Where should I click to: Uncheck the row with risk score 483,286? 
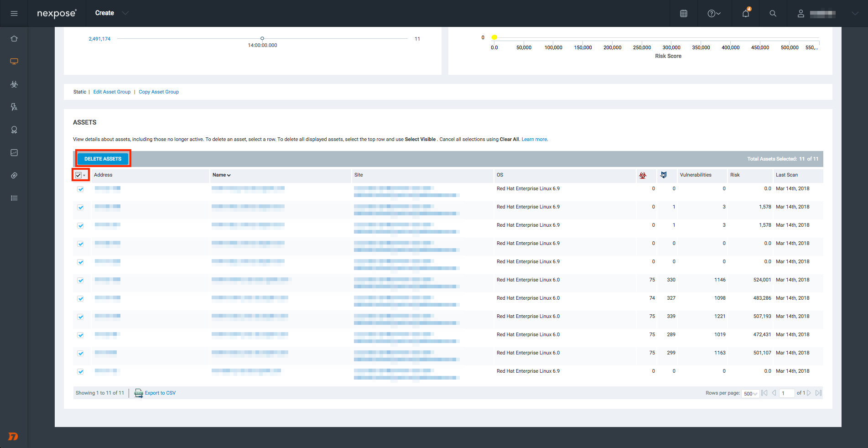(80, 299)
